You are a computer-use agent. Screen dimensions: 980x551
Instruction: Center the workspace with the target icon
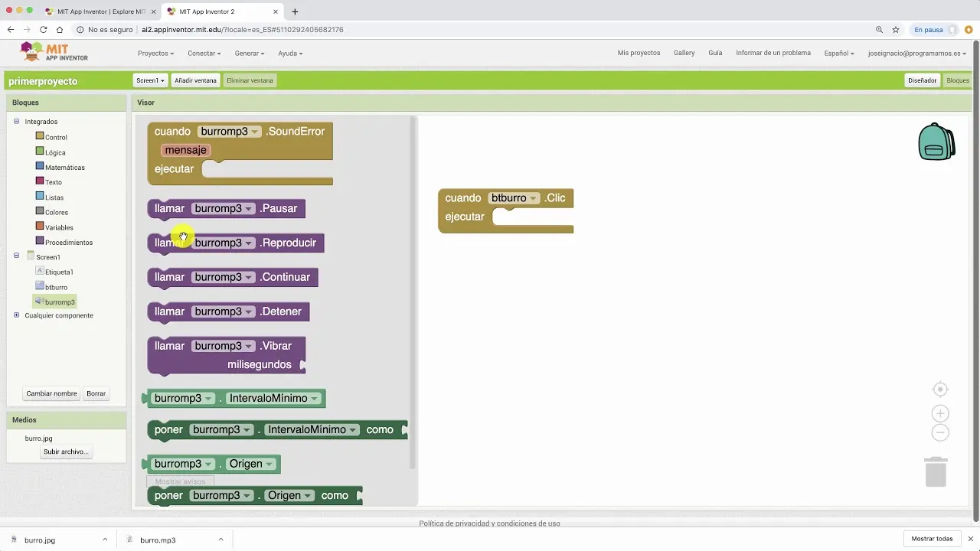pos(940,390)
